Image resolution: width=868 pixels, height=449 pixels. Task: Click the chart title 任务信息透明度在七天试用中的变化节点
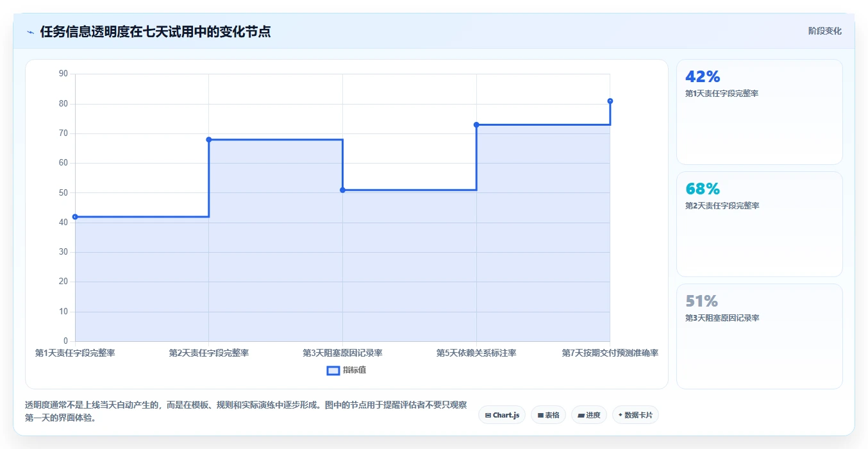coord(155,31)
